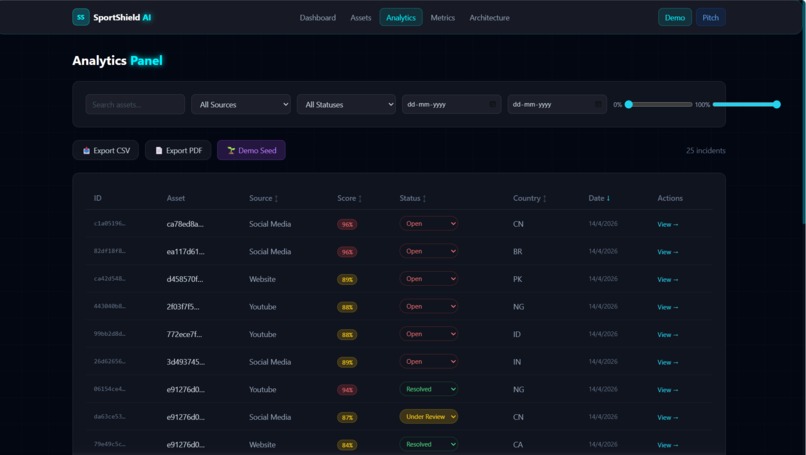Open View link in the Under Review row

click(668, 417)
